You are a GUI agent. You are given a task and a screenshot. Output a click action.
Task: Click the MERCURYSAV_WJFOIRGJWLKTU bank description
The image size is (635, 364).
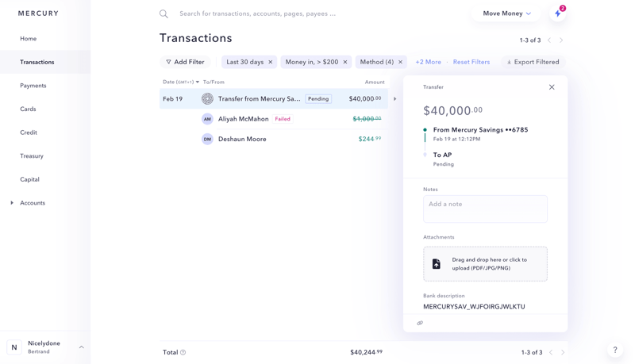click(474, 307)
